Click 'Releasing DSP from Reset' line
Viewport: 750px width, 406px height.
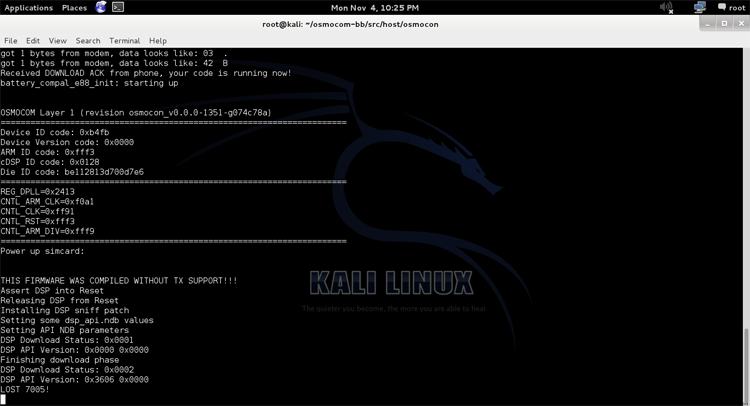pyautogui.click(x=59, y=301)
